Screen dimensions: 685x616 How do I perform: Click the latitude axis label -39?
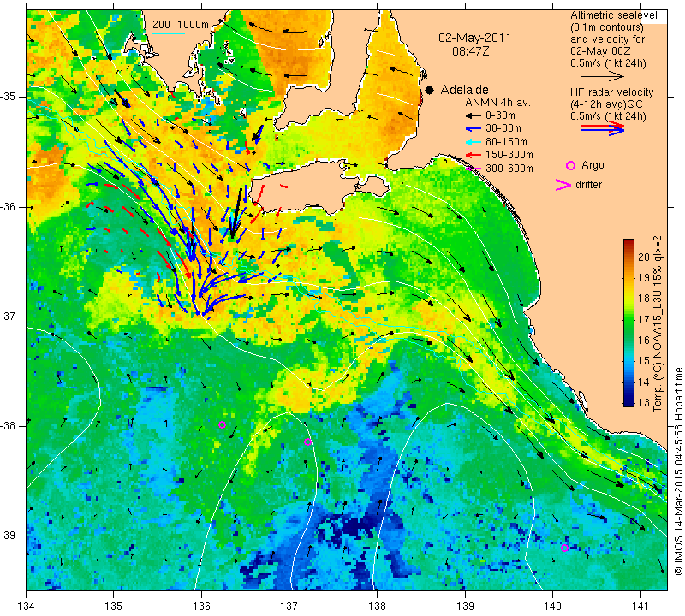click(9, 536)
